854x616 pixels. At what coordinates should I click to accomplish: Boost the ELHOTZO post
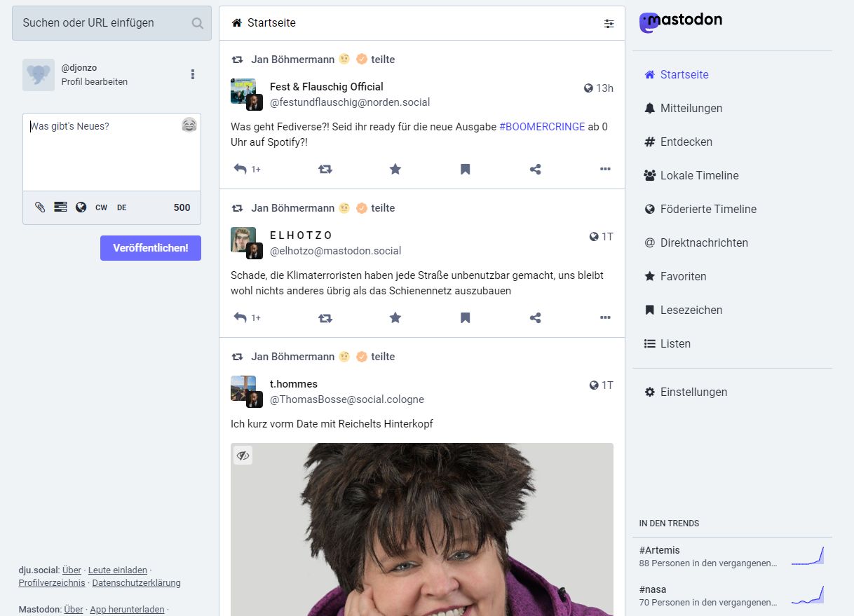coord(325,317)
